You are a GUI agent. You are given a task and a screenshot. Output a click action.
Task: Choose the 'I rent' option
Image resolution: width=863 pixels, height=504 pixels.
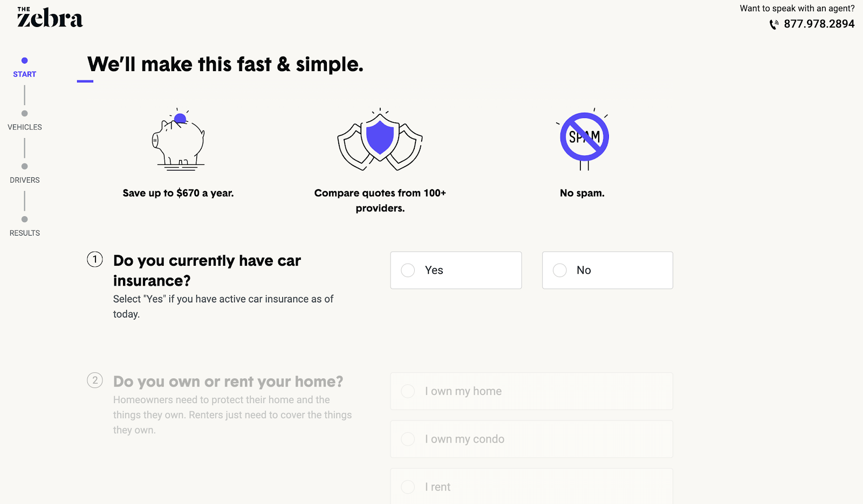tap(531, 487)
